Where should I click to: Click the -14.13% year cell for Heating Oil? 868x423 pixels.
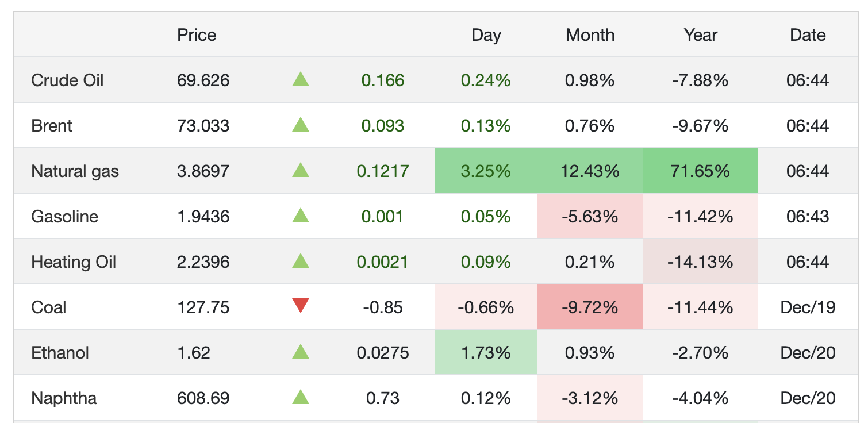coord(701,262)
